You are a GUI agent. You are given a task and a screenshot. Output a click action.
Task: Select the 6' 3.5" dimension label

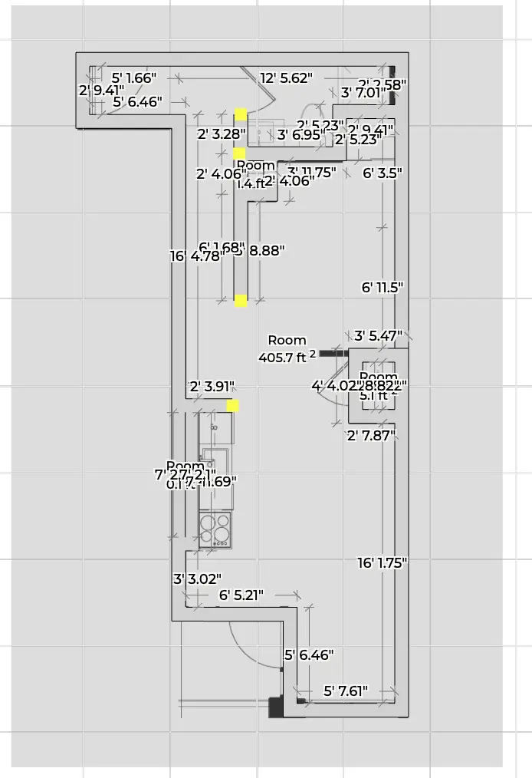(383, 173)
